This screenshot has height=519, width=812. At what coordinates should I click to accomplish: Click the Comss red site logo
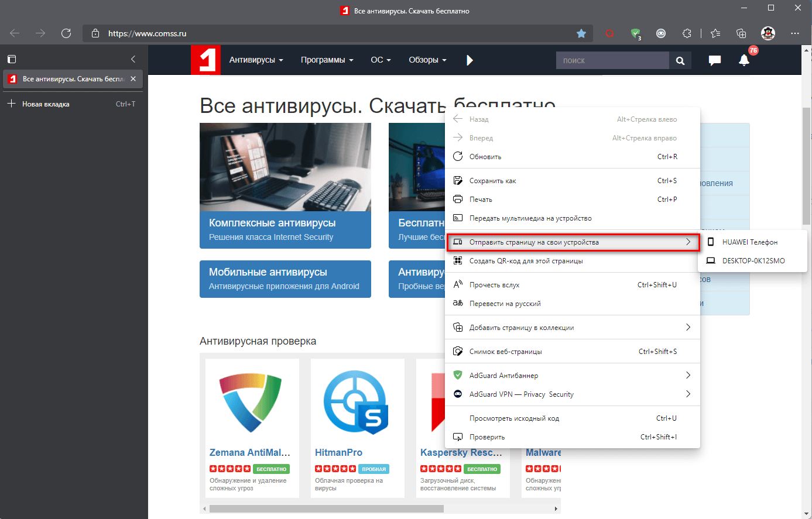click(x=205, y=60)
